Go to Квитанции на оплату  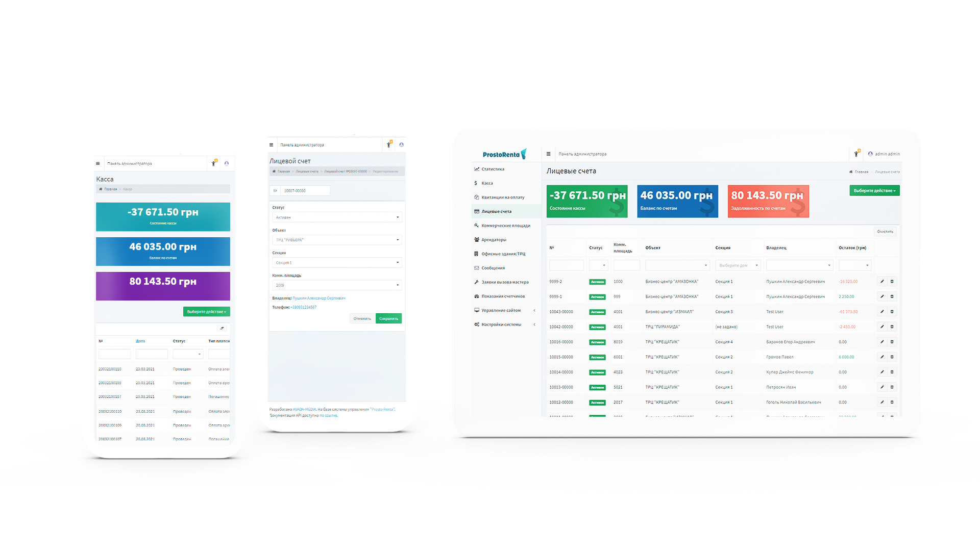503,197
